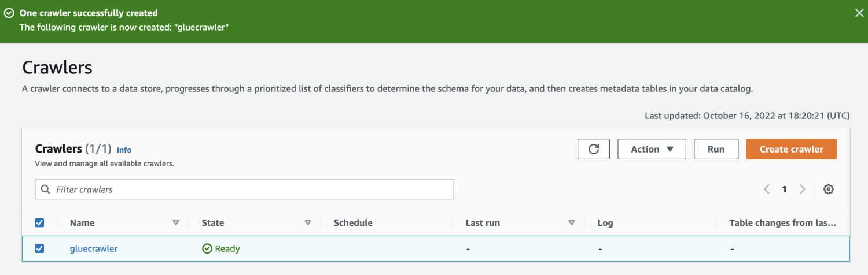Sort by the State column arrow

[308, 222]
